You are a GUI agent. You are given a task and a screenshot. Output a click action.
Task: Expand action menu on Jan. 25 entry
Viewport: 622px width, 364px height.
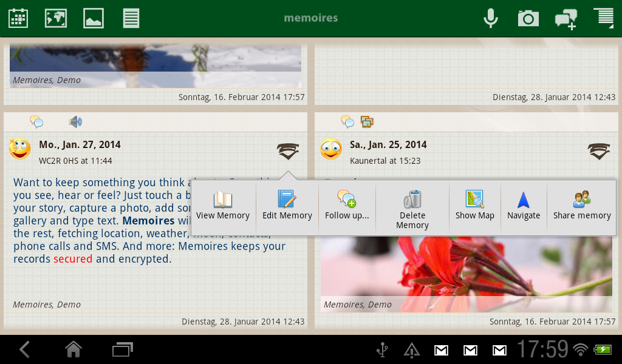tap(599, 152)
